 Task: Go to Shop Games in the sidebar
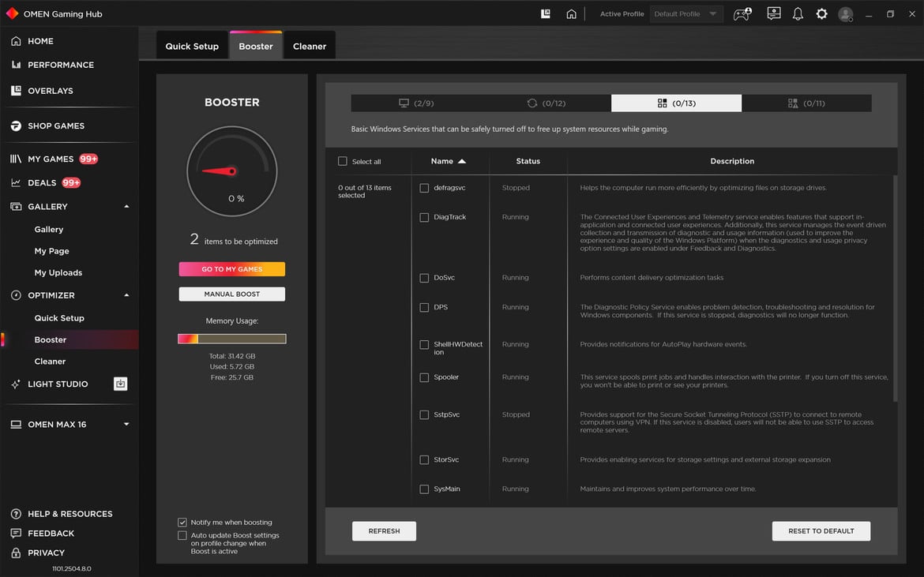(56, 126)
